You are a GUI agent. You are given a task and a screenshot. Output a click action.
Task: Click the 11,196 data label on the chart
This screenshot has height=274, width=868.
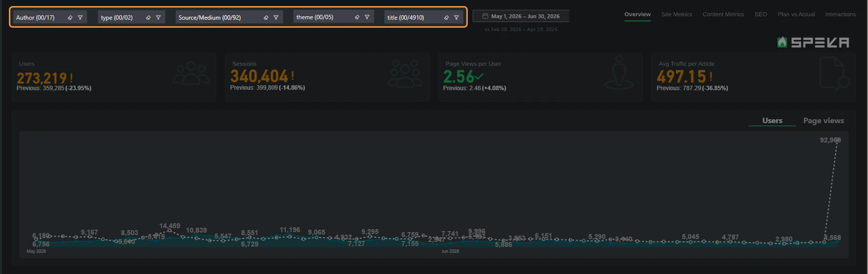coord(290,230)
